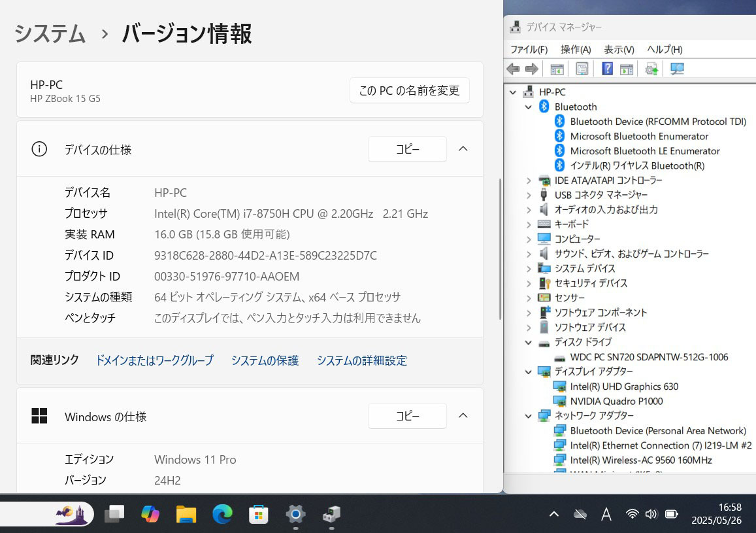Collapse the HP-PC root node in device tree

tap(513, 92)
